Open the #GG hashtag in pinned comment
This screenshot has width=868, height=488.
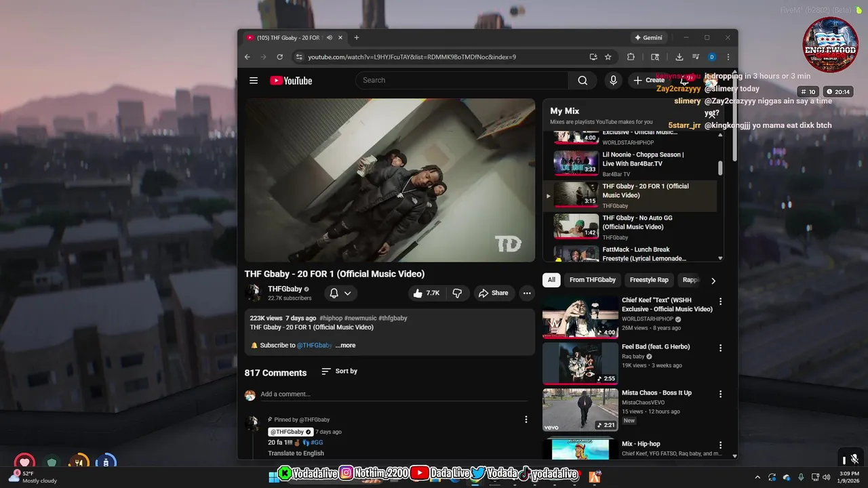pos(317,443)
